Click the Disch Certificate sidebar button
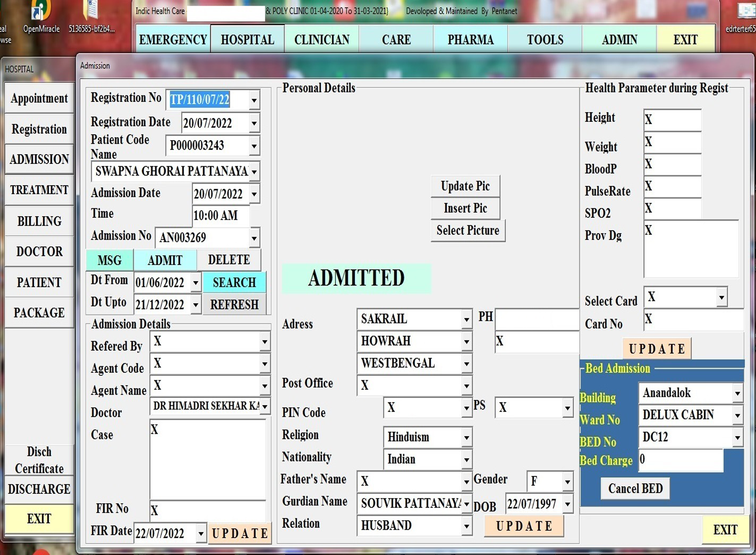756x555 pixels. click(x=39, y=459)
